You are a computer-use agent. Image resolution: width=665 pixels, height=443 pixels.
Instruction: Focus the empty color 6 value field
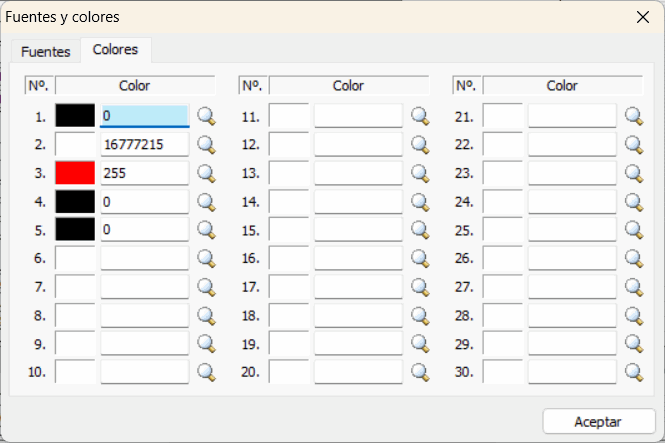145,258
